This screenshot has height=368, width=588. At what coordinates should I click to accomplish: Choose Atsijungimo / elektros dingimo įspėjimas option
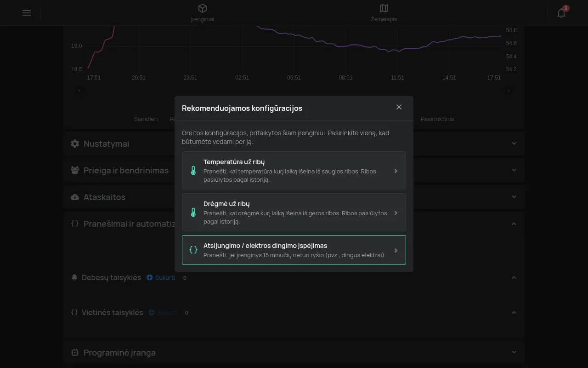(x=294, y=250)
